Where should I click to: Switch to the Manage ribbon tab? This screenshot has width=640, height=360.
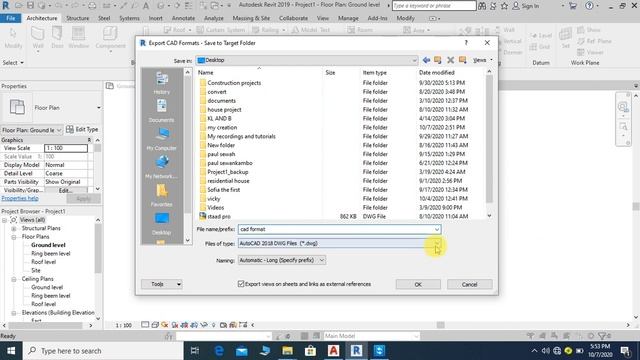(x=348, y=18)
